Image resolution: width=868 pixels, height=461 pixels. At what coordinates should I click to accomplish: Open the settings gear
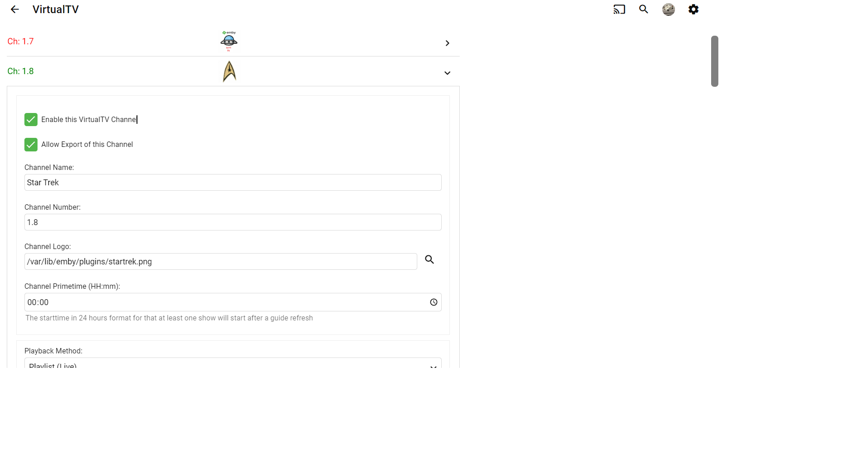click(693, 9)
